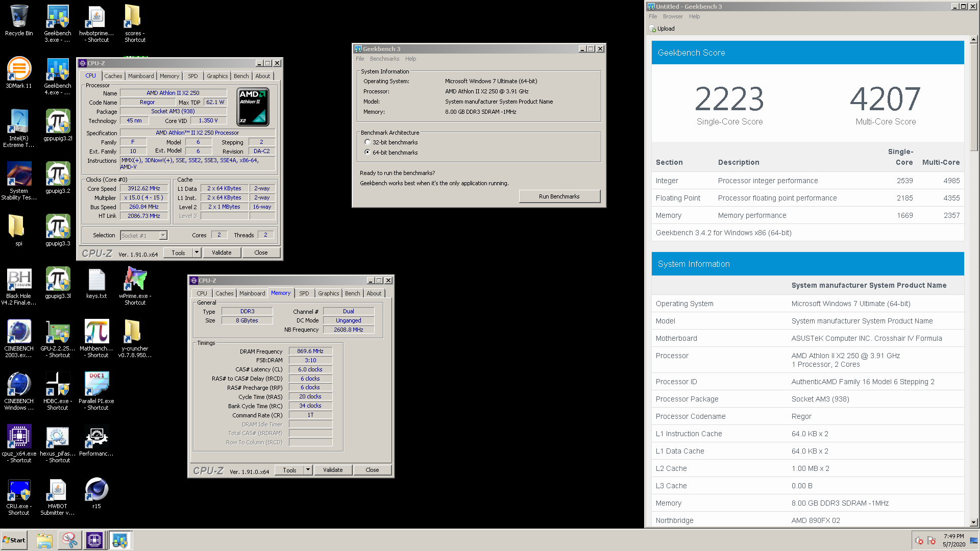Open the spi folder icon
The image size is (980, 551).
click(19, 230)
